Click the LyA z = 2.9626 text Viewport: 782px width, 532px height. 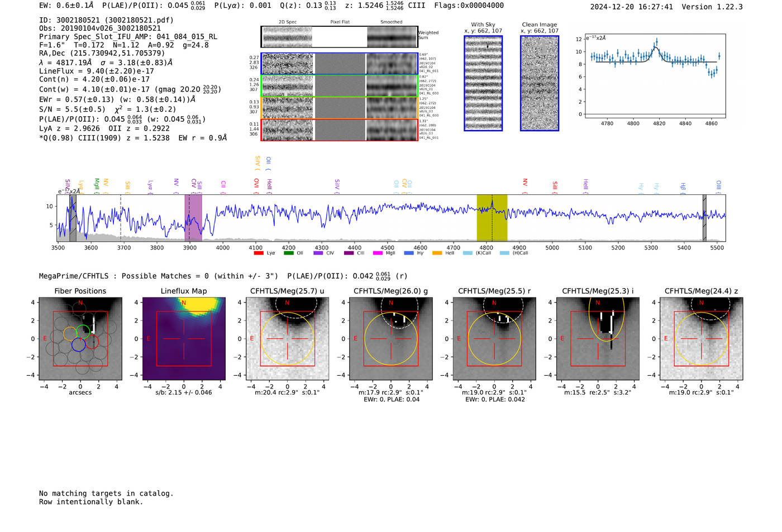[x=68, y=128]
